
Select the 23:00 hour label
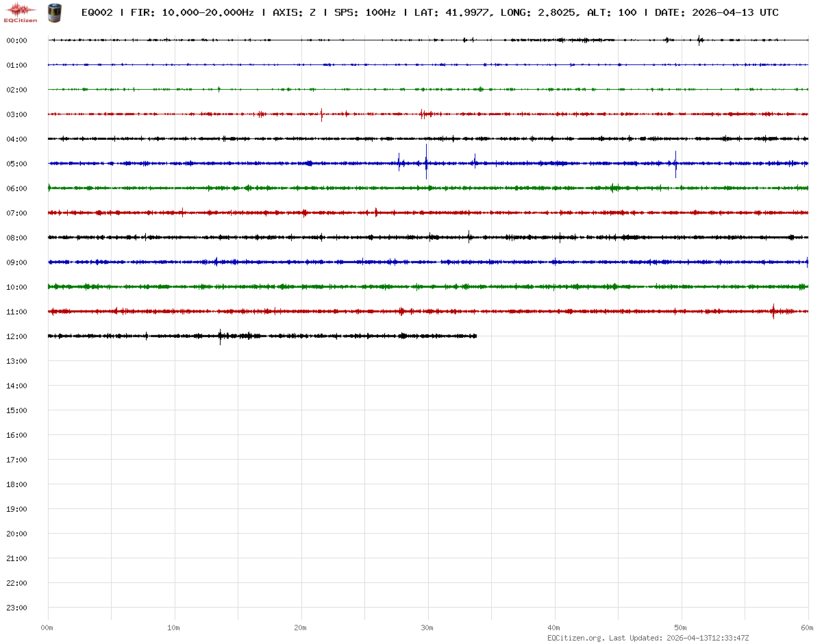(16, 608)
